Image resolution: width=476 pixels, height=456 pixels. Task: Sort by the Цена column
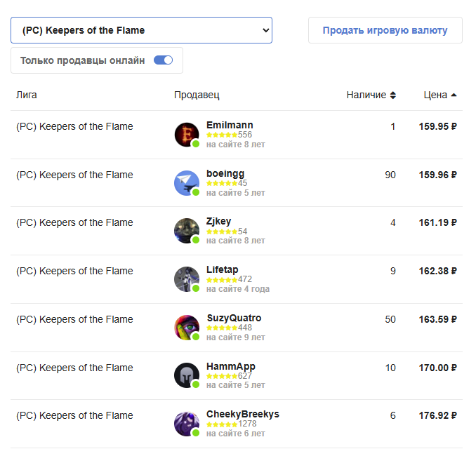tap(440, 95)
